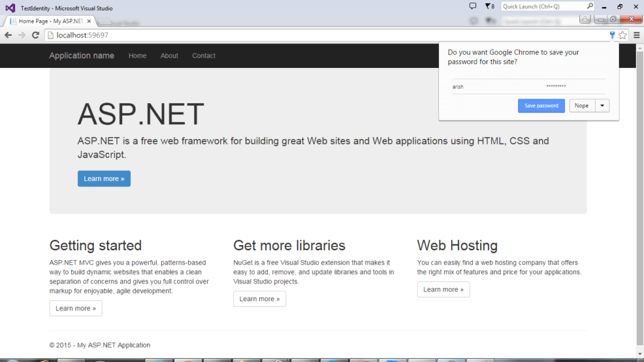Close the Home Page browser tab
The width and height of the screenshot is (644, 362).
[89, 21]
